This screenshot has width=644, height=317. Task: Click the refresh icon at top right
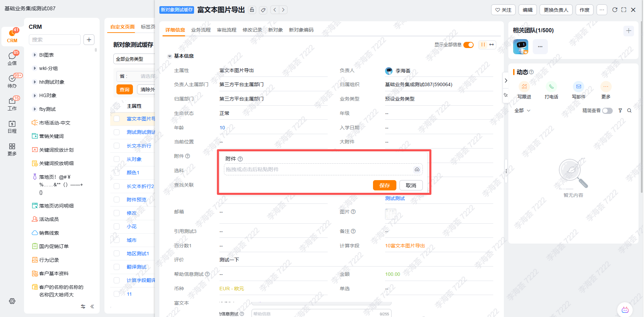(615, 10)
